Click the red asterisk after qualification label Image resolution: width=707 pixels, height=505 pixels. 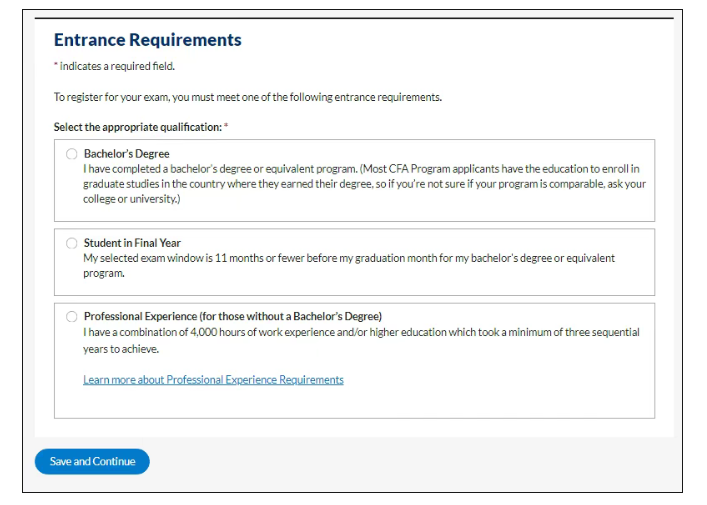point(227,127)
